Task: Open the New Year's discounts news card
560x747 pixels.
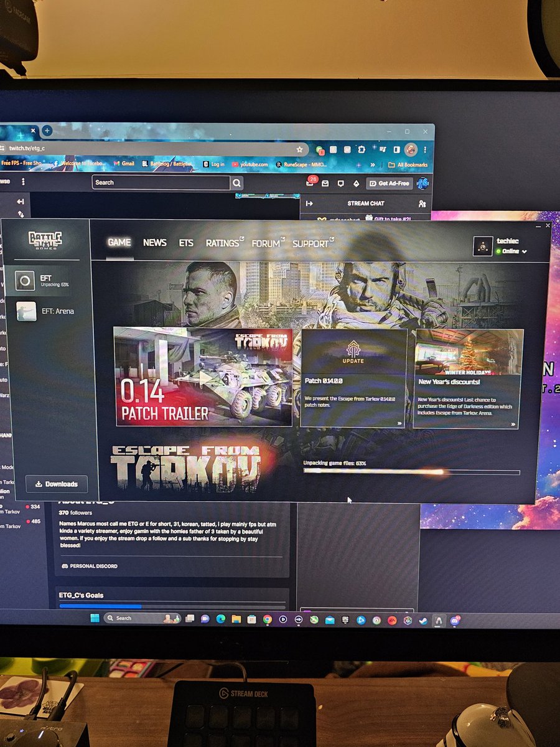Action: point(468,378)
